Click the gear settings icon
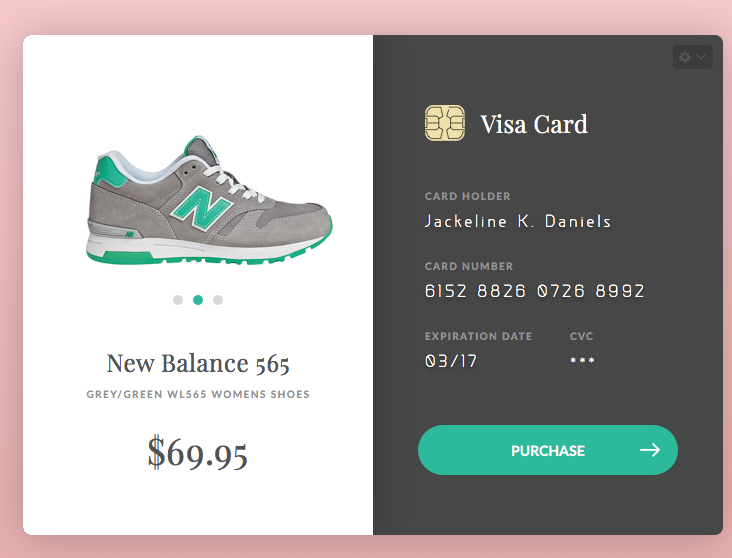The image size is (732, 558). pyautogui.click(x=685, y=57)
